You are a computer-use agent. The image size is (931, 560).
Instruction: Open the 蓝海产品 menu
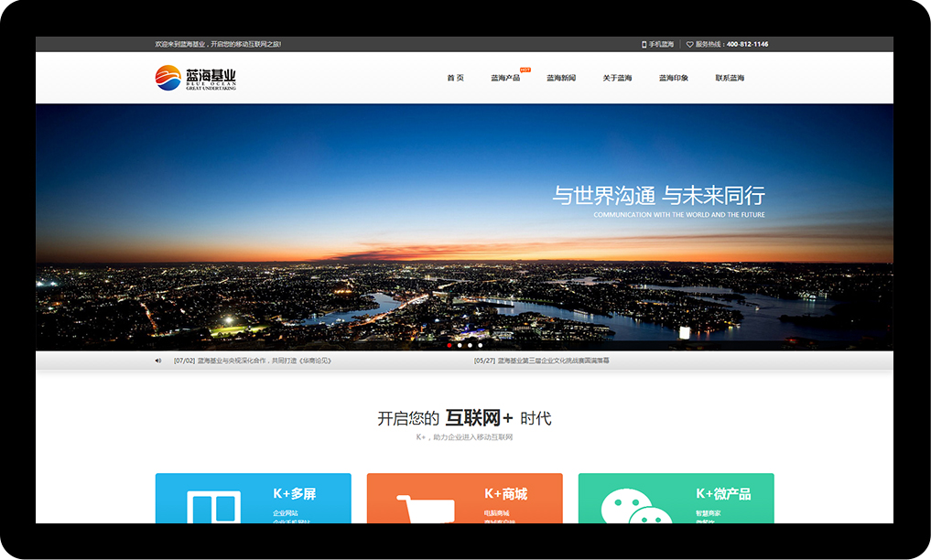tap(504, 78)
